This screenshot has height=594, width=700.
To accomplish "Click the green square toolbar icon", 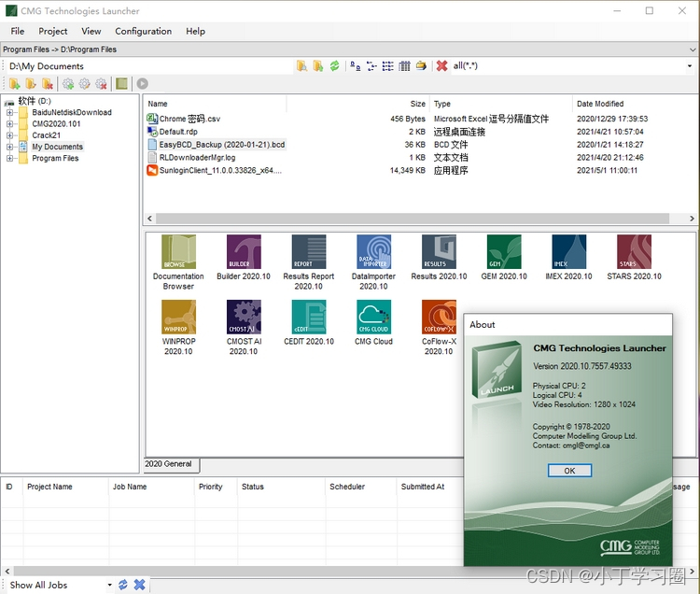I will [x=121, y=83].
